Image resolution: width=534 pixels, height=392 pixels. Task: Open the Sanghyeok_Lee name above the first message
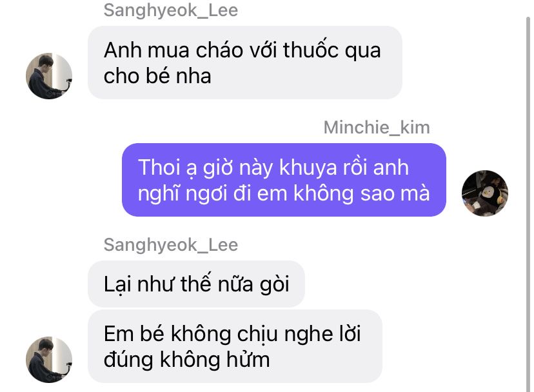pyautogui.click(x=171, y=10)
